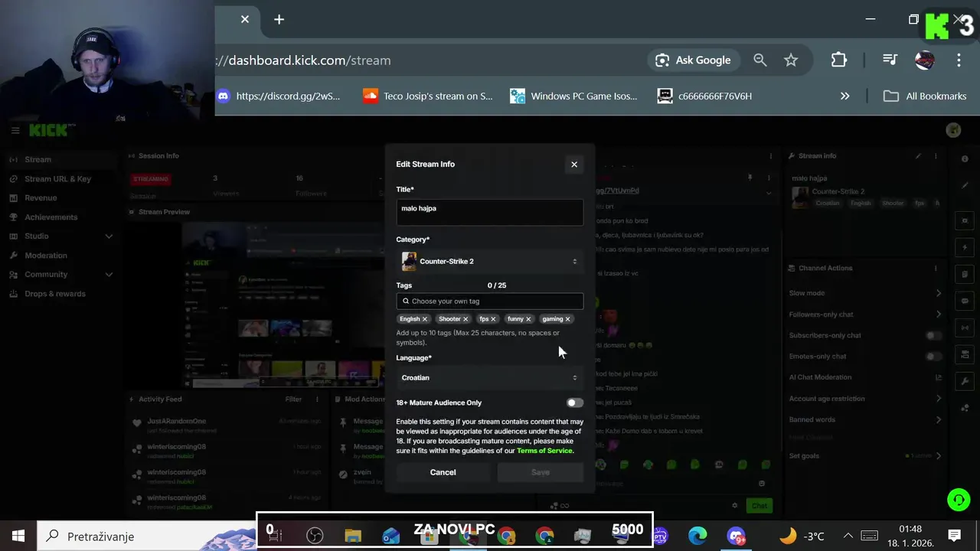Open the Moderation sidebar item

pyautogui.click(x=61, y=256)
